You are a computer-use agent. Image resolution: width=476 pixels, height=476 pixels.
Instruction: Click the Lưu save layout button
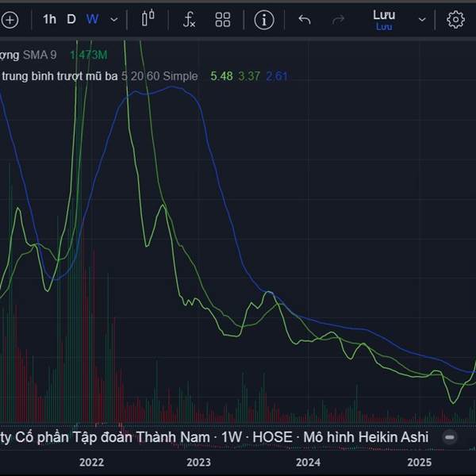pyautogui.click(x=384, y=20)
